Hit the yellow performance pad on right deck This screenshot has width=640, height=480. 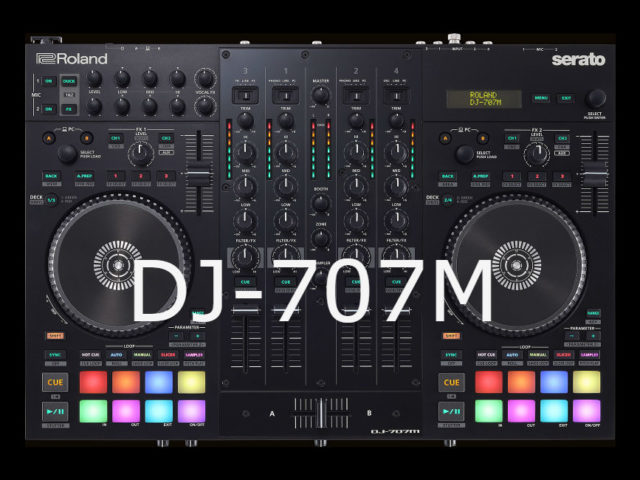tap(587, 382)
